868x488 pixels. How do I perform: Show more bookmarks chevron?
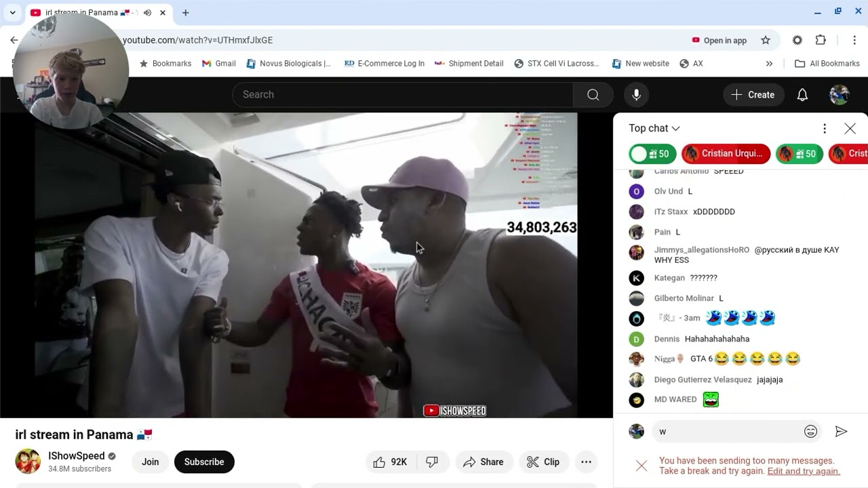(x=769, y=64)
